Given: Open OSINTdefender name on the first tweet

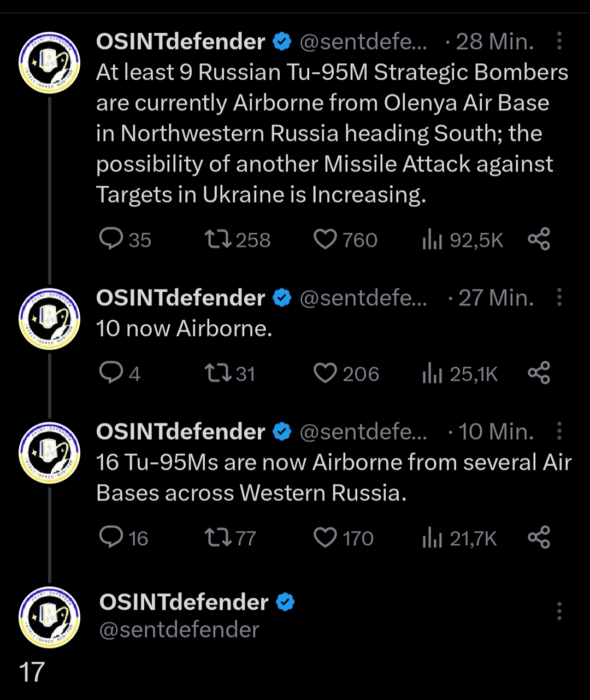Looking at the screenshot, I should coord(180,42).
